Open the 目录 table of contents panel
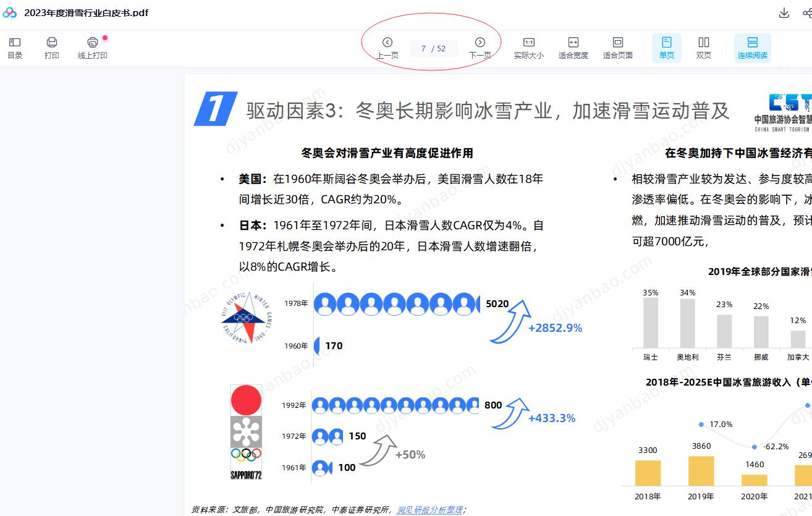The image size is (812, 516). coord(15,48)
